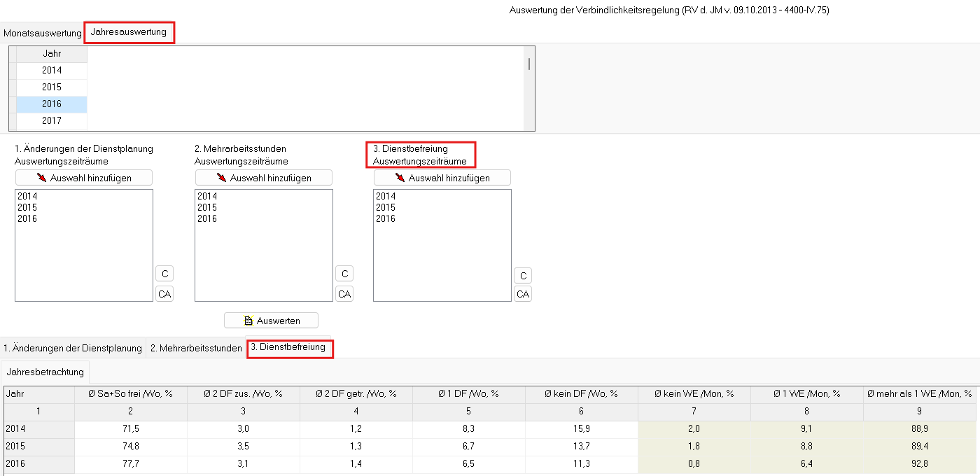Screen dimensions: 980x476
Task: Show the lower 2. Mehrarbeitsstunden results tab
Action: point(196,348)
